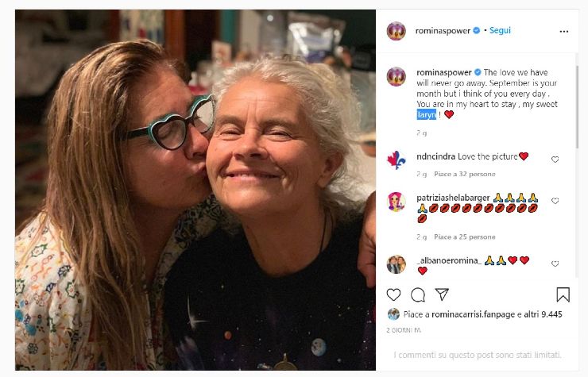
Task: Open _albanoeromina_ avatar picture
Action: [x=396, y=264]
